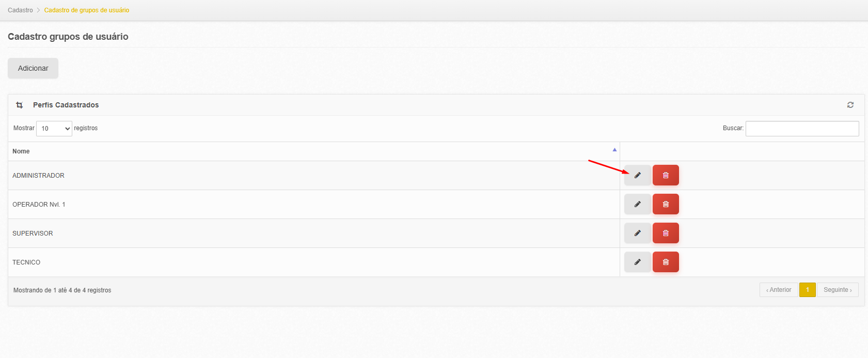Refresh the Perfis Cadastrados panel

pyautogui.click(x=850, y=105)
